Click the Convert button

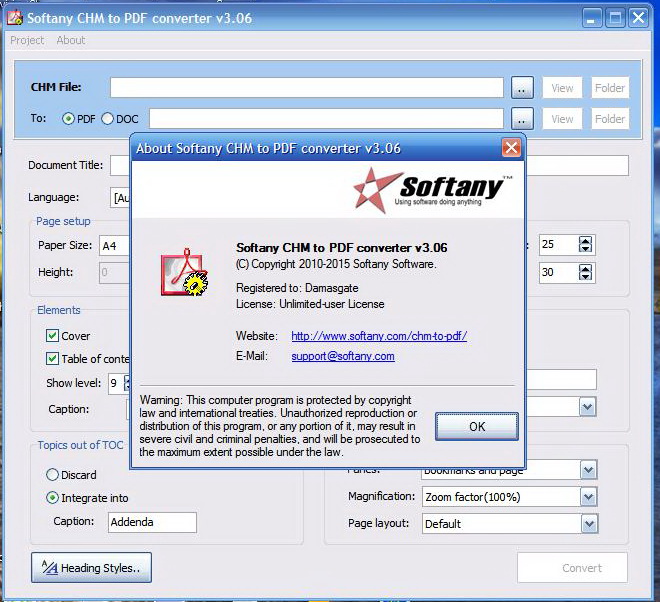tap(572, 568)
